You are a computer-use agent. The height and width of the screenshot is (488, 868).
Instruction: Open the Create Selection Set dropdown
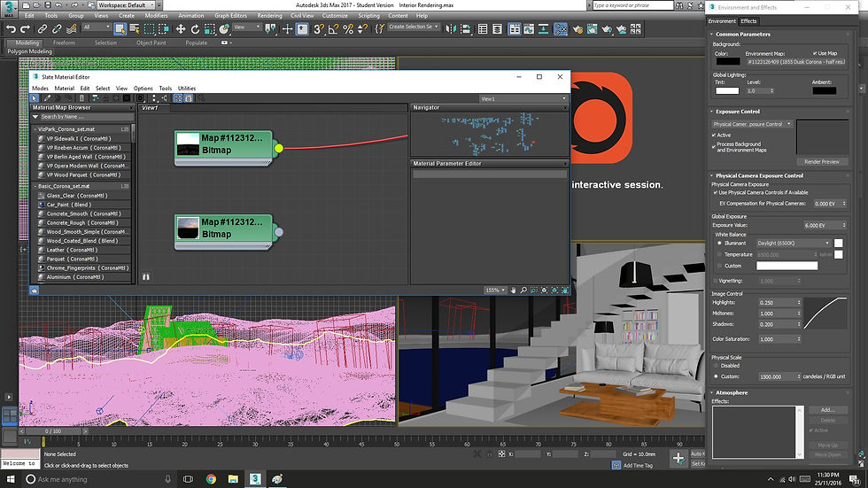tap(413, 27)
